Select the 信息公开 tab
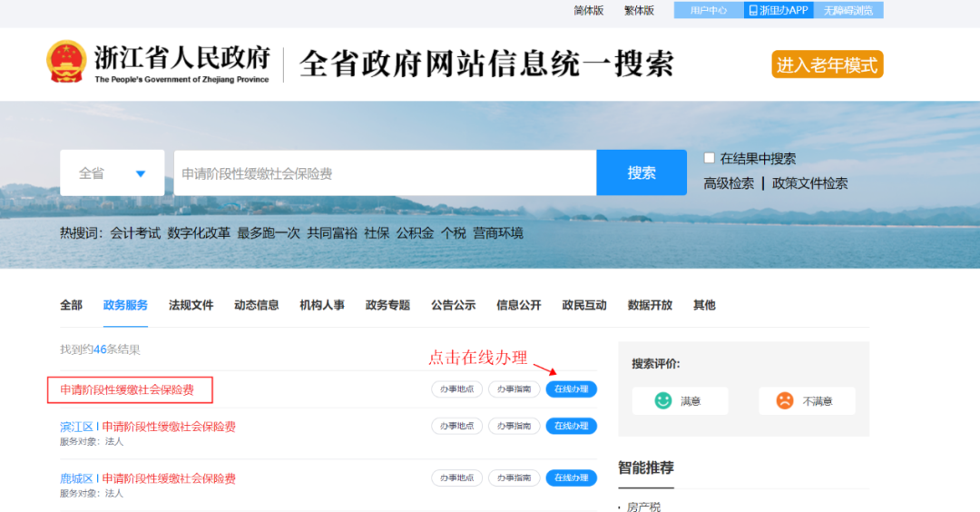The width and height of the screenshot is (980, 512). point(519,305)
